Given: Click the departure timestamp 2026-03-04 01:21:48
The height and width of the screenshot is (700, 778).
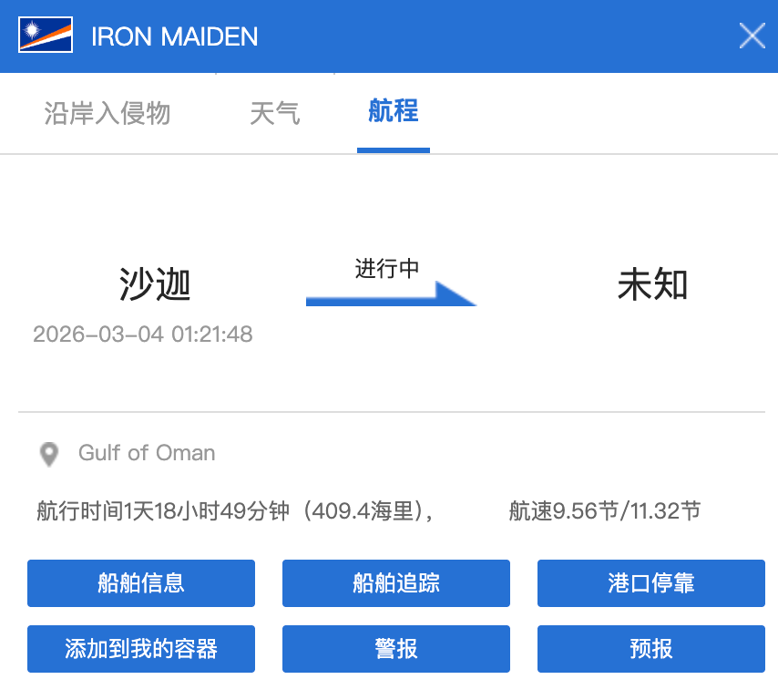Looking at the screenshot, I should click(143, 334).
